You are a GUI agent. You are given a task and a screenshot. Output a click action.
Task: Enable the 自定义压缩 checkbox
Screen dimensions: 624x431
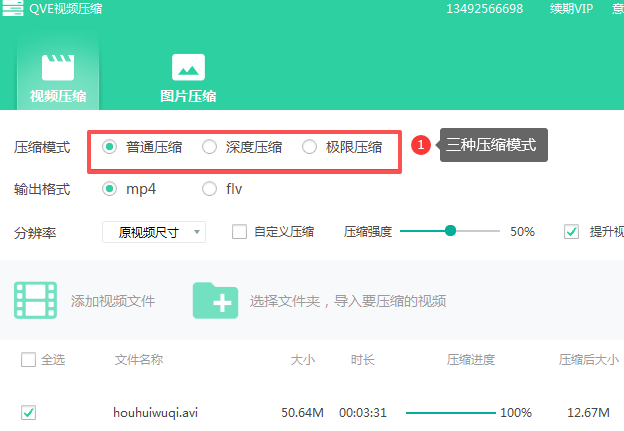click(x=239, y=232)
